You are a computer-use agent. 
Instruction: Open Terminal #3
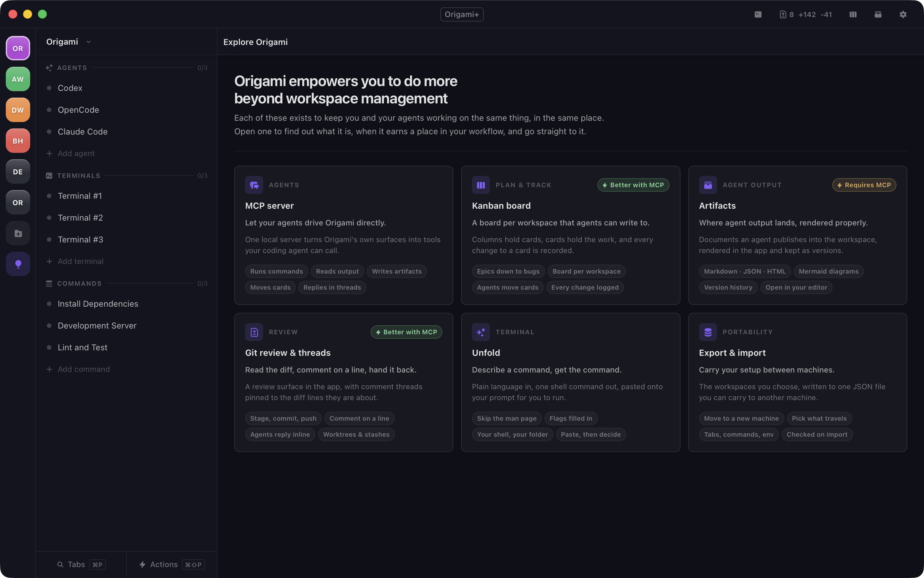126,239
